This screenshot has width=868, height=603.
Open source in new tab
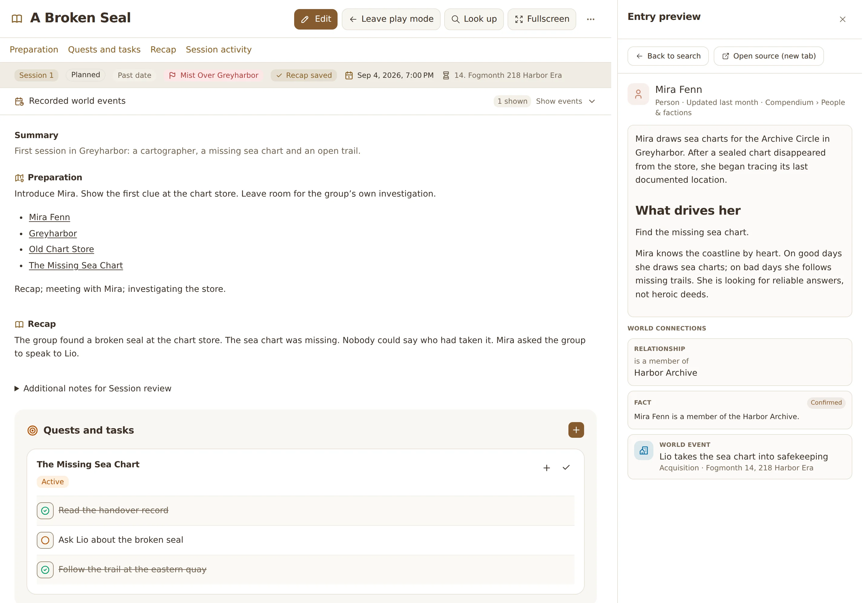pos(768,56)
